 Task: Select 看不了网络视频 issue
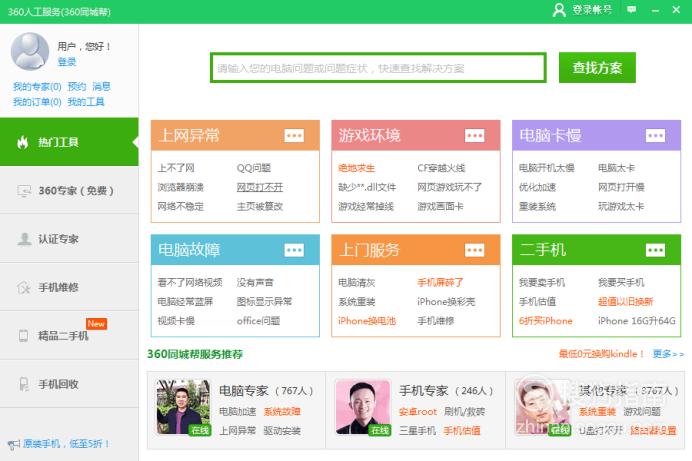pyautogui.click(x=190, y=282)
